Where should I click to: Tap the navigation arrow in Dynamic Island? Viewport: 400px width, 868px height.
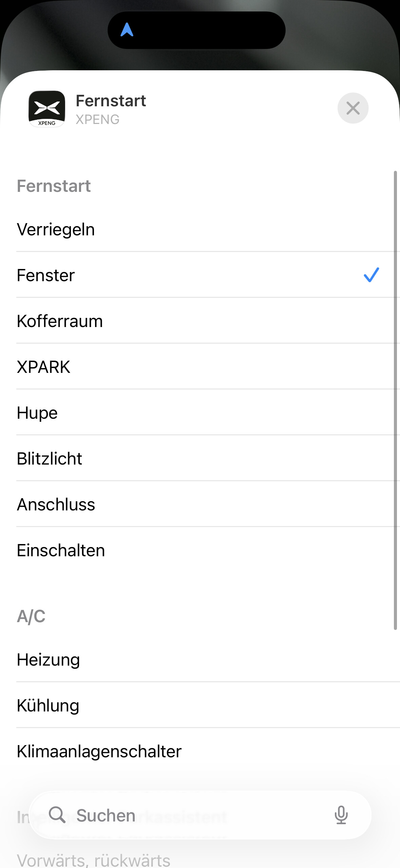[127, 30]
